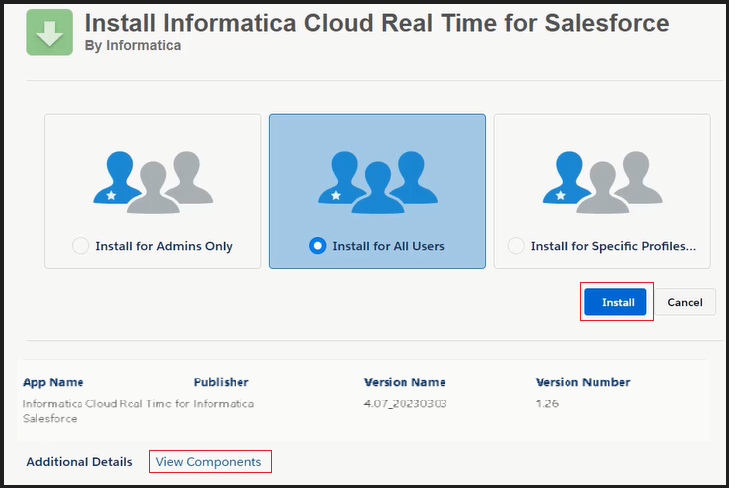Click the Cancel button
The height and width of the screenshot is (488, 737).
click(685, 302)
